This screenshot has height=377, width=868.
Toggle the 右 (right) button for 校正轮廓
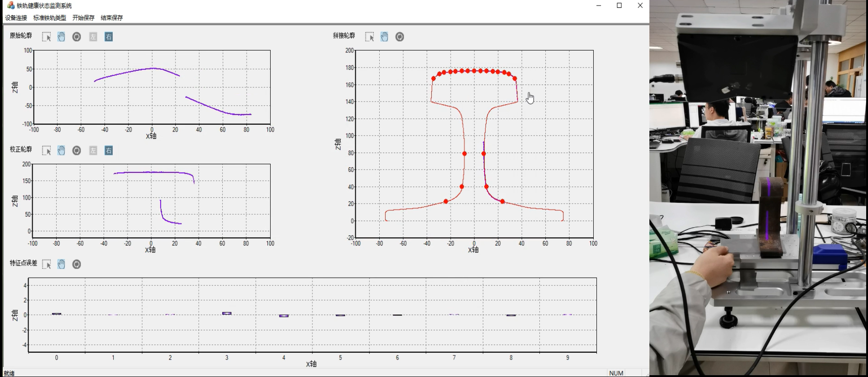coord(109,150)
